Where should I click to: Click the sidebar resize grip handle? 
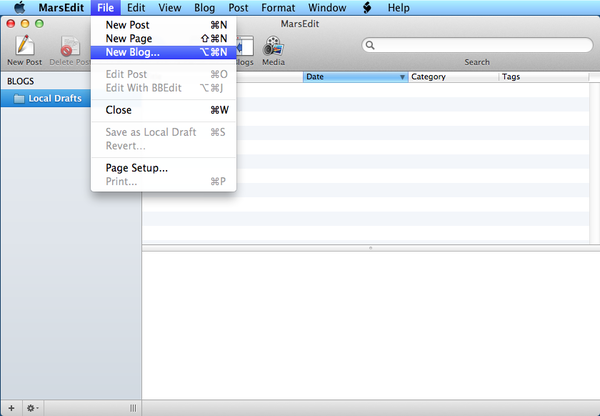133,408
